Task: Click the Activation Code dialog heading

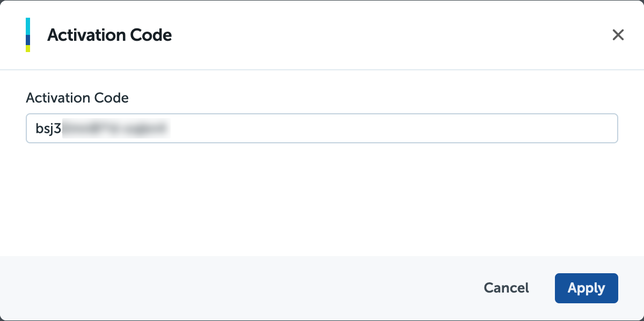Action: coord(109,35)
